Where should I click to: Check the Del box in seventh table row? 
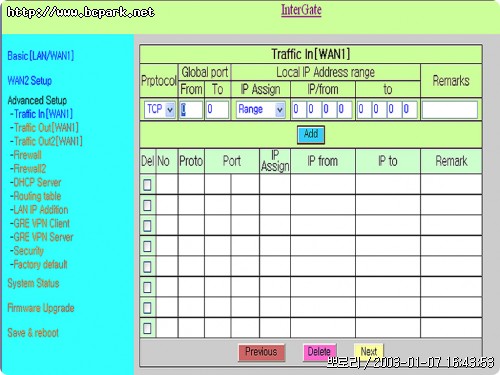point(147,308)
